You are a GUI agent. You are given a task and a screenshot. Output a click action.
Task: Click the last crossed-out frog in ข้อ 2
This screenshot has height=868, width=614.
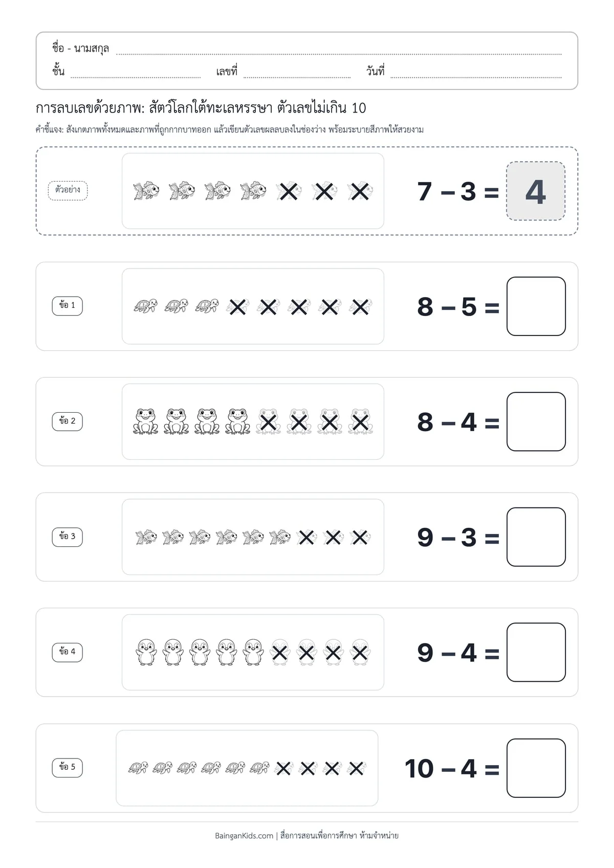(360, 421)
